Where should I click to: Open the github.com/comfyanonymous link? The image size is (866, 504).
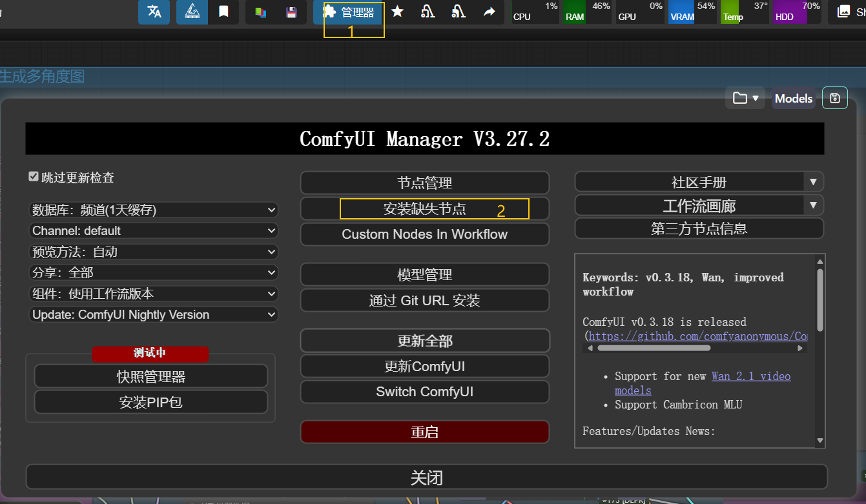click(x=697, y=336)
